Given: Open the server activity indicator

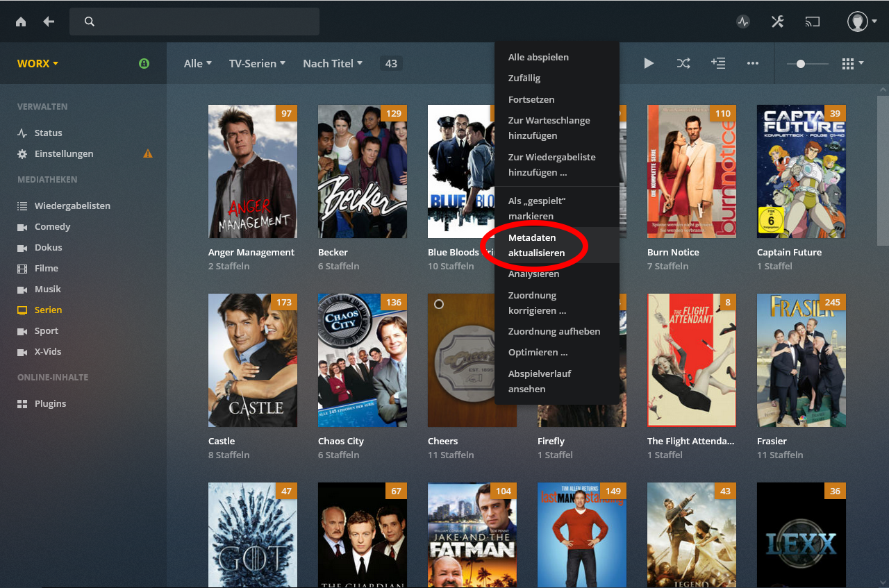Looking at the screenshot, I should [742, 22].
